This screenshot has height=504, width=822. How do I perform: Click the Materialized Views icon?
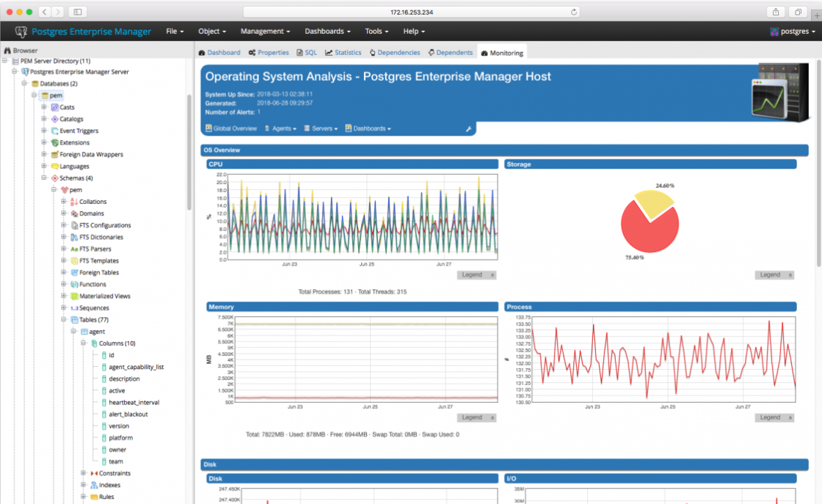tap(74, 296)
